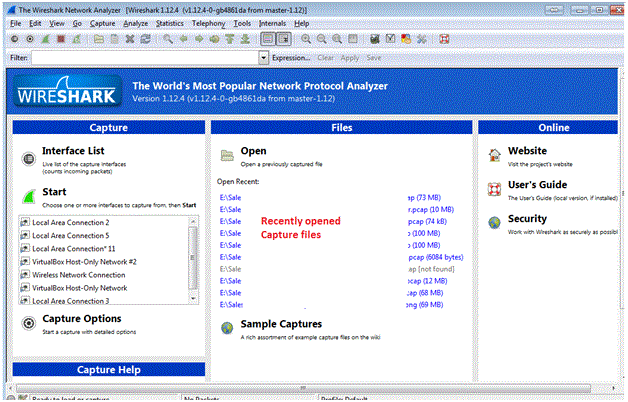Image resolution: width=628 pixels, height=402 pixels.
Task: Select VirtualBox Host-Only Network #2 interface
Action: pos(84,262)
